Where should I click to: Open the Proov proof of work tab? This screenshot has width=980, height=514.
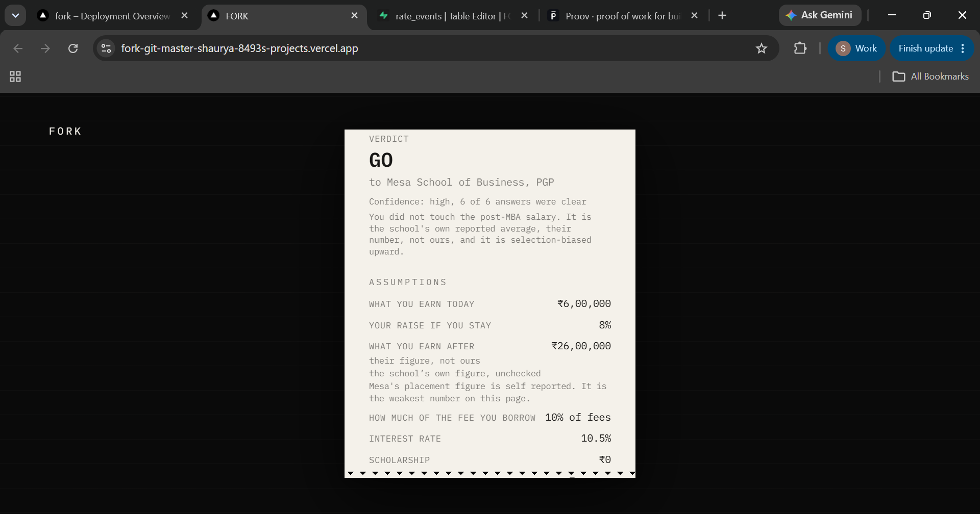pyautogui.click(x=623, y=16)
